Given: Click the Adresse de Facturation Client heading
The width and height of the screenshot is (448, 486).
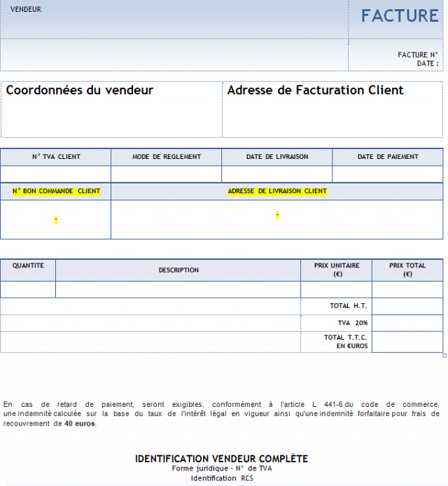Looking at the screenshot, I should coord(315,90).
